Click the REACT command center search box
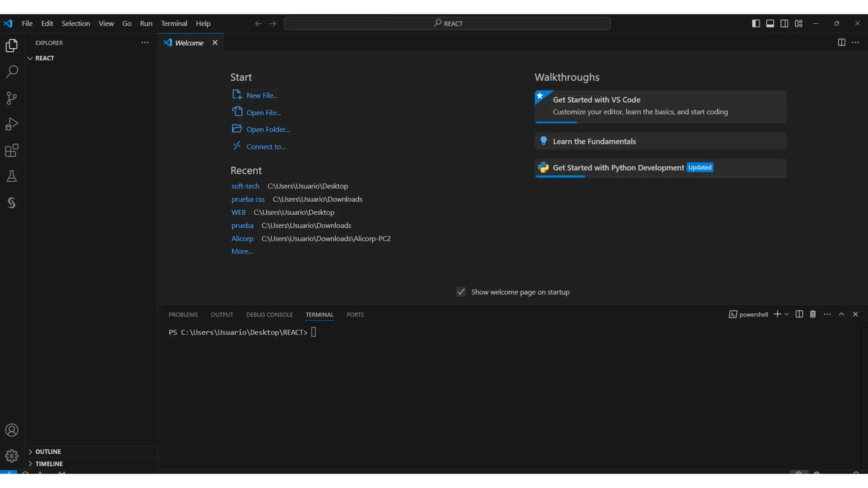Image resolution: width=868 pixels, height=488 pixels. click(447, 24)
